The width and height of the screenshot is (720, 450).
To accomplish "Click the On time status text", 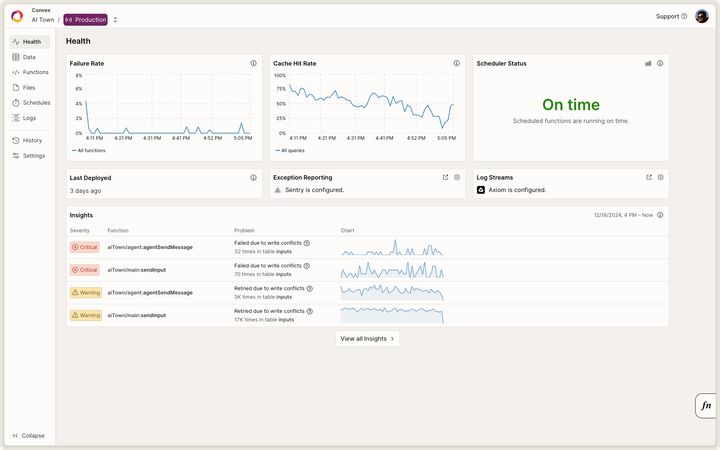I will 571,105.
